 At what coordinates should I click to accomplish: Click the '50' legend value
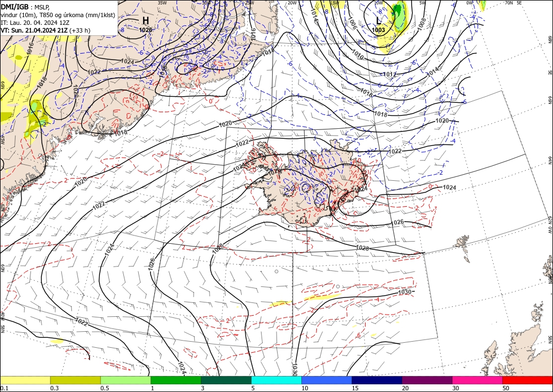click(506, 388)
